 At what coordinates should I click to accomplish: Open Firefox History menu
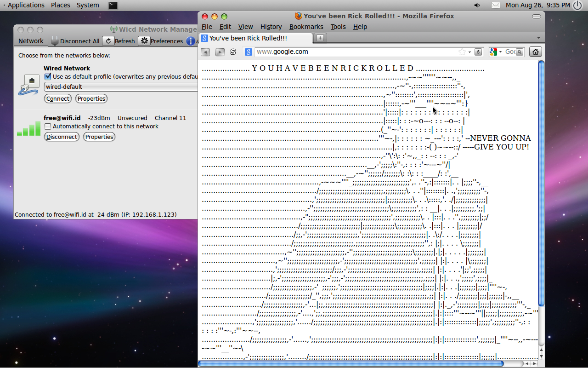(x=271, y=27)
